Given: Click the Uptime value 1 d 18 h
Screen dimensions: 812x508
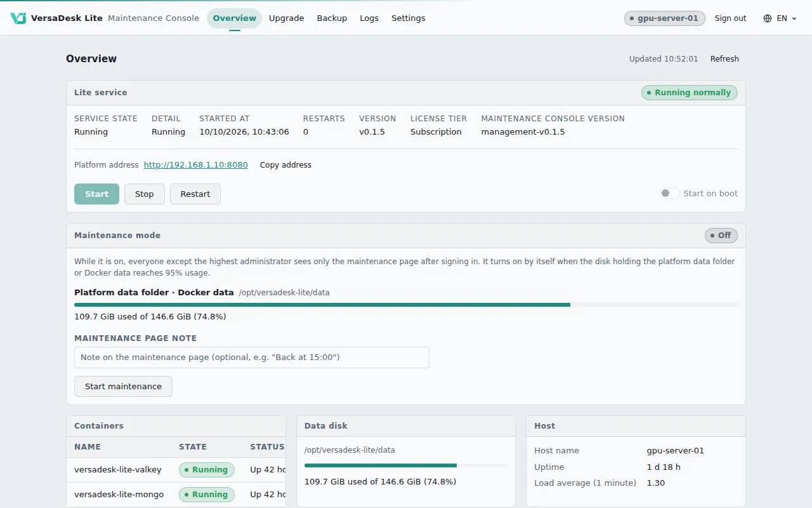Looking at the screenshot, I should click(664, 467).
